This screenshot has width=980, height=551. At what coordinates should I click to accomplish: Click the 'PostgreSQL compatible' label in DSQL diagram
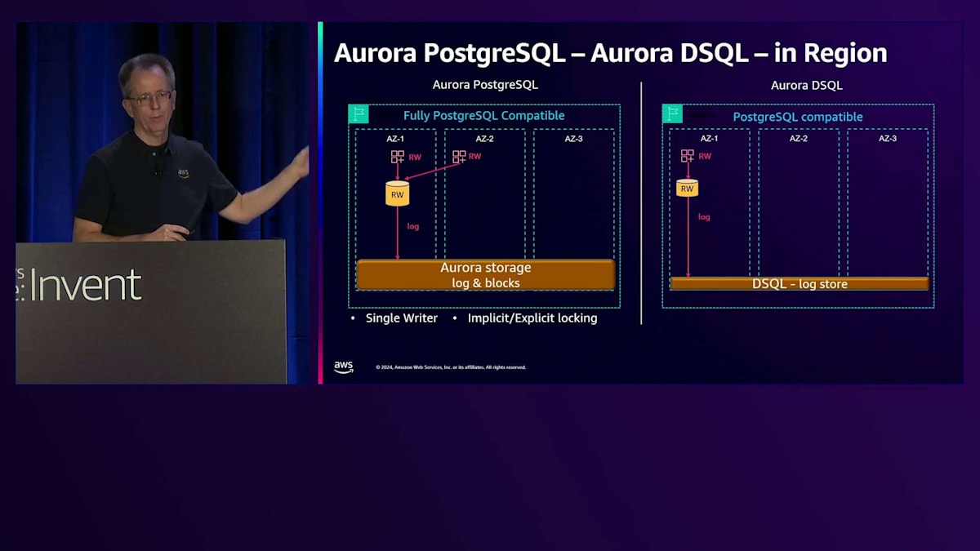point(798,118)
